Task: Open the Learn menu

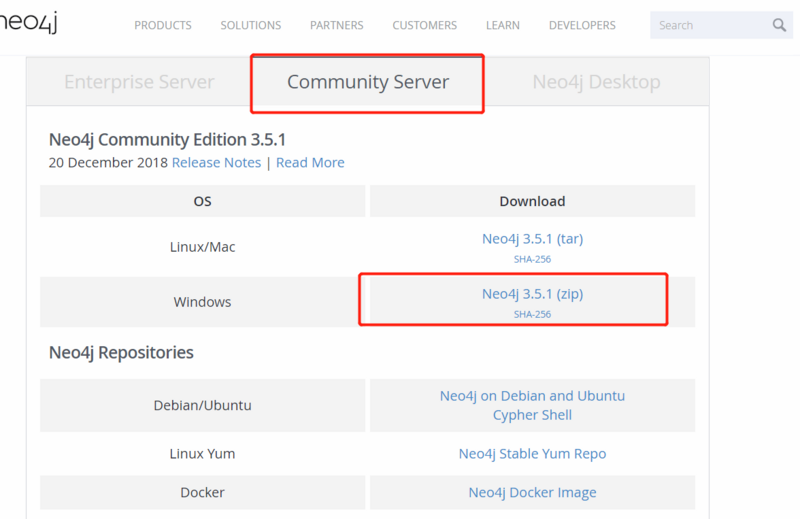Action: [503, 25]
